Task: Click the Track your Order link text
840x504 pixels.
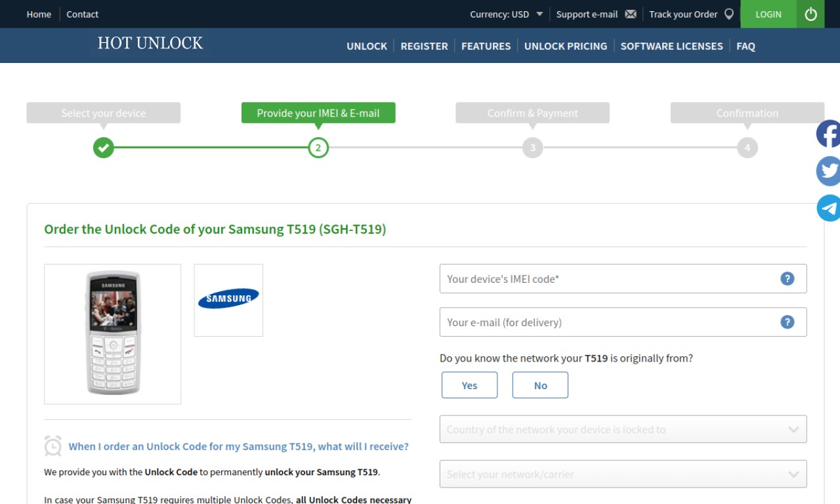Action: [683, 14]
